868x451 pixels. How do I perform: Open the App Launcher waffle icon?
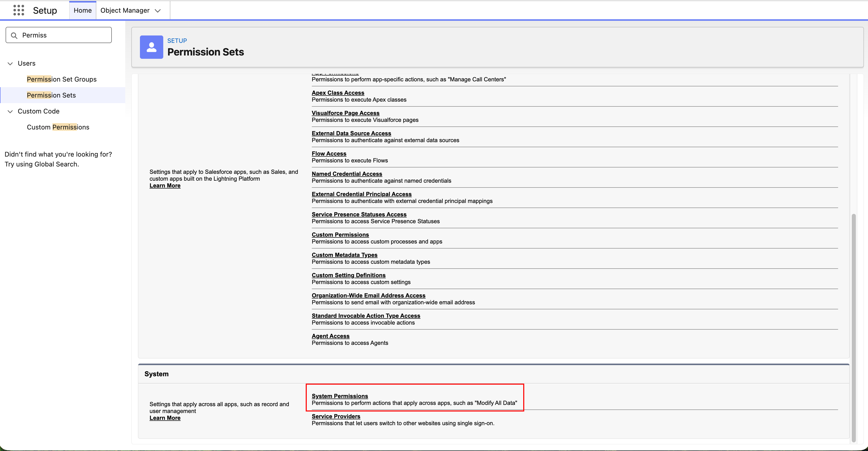[19, 10]
